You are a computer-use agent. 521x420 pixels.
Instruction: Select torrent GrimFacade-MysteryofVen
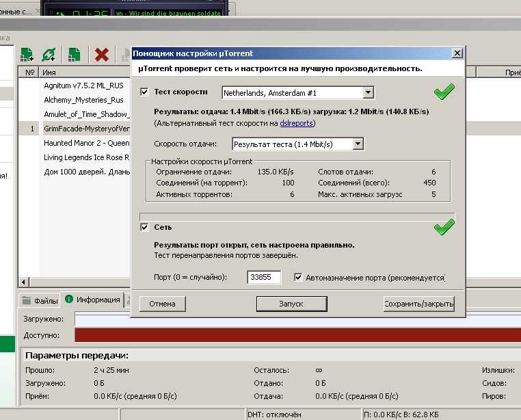pos(86,129)
